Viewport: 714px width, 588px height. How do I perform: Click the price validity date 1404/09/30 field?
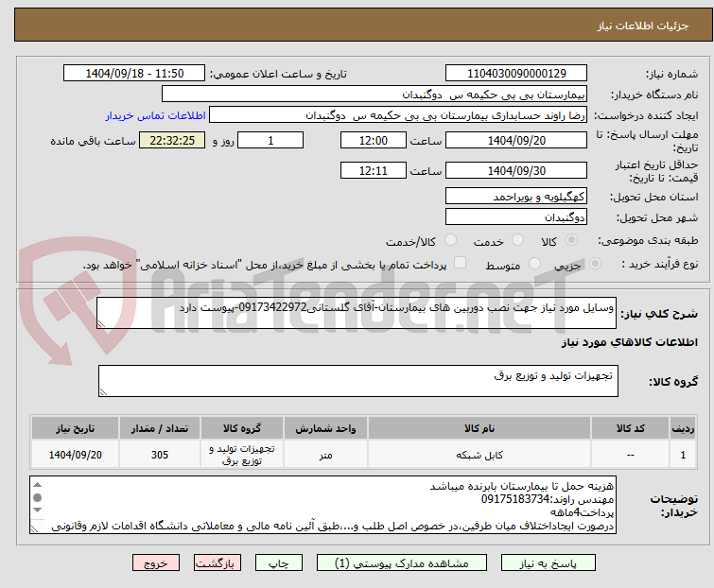tap(516, 170)
